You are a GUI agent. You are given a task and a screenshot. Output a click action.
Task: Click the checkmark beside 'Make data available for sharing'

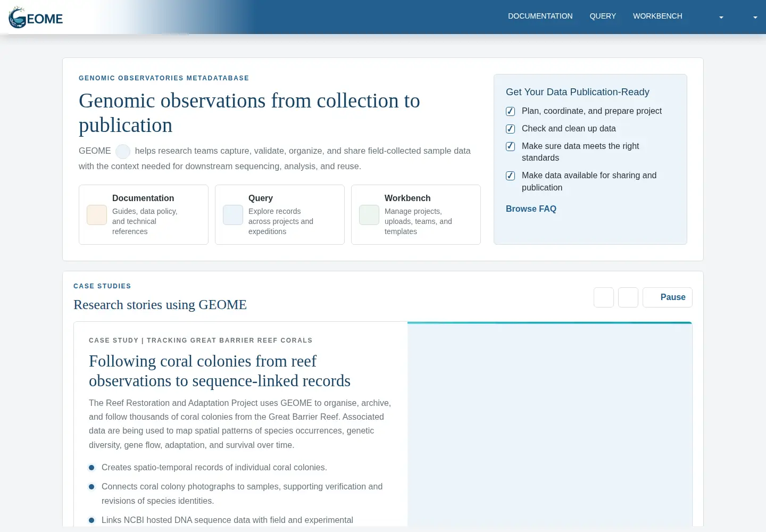[x=510, y=176]
